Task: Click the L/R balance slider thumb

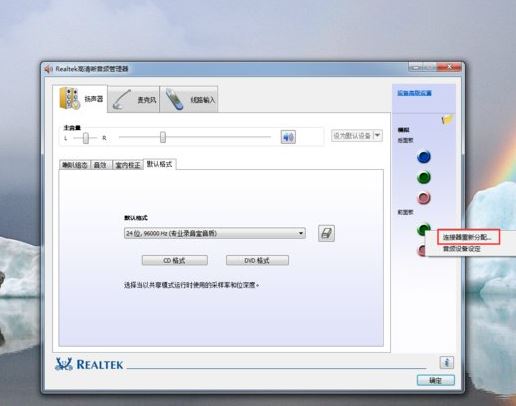Action: [x=86, y=138]
